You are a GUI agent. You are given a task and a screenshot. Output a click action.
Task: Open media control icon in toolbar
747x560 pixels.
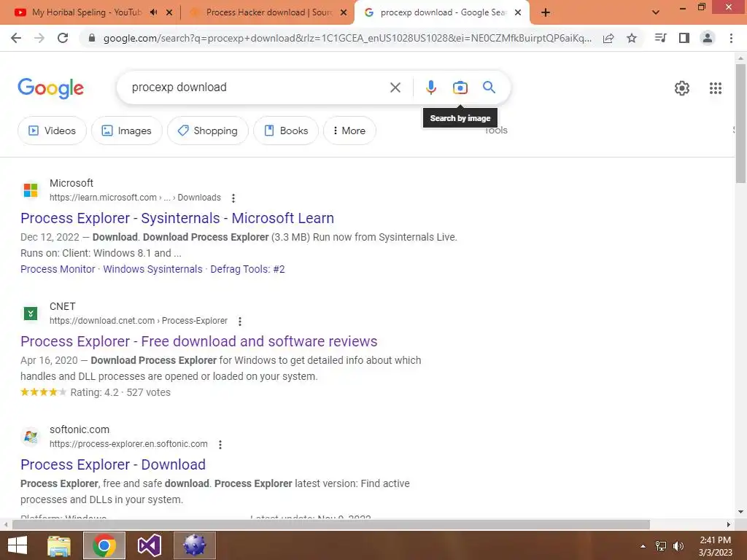click(x=660, y=38)
